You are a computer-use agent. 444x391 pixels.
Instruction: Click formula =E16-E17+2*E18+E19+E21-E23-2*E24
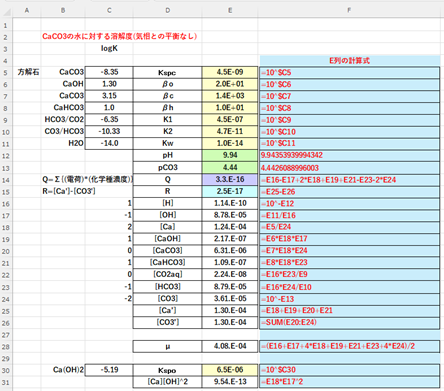pos(349,180)
